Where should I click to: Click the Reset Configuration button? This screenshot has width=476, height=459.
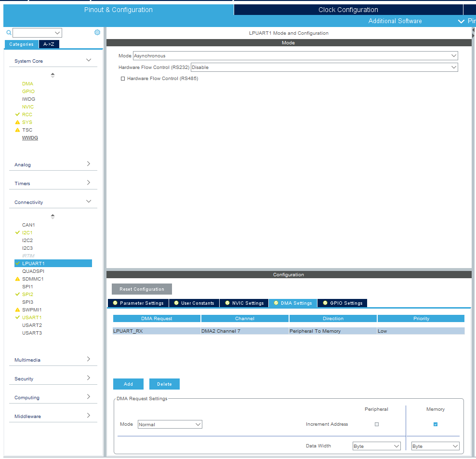[x=142, y=289]
